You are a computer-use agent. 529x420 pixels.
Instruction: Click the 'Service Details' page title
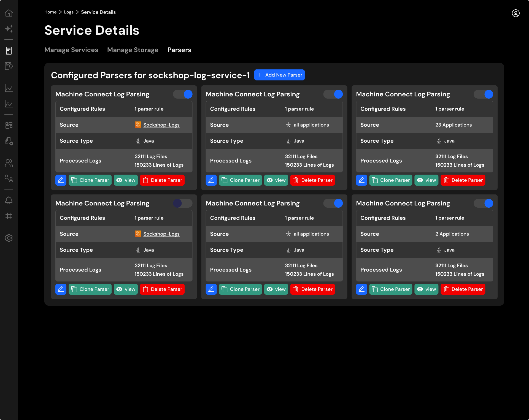click(x=92, y=30)
